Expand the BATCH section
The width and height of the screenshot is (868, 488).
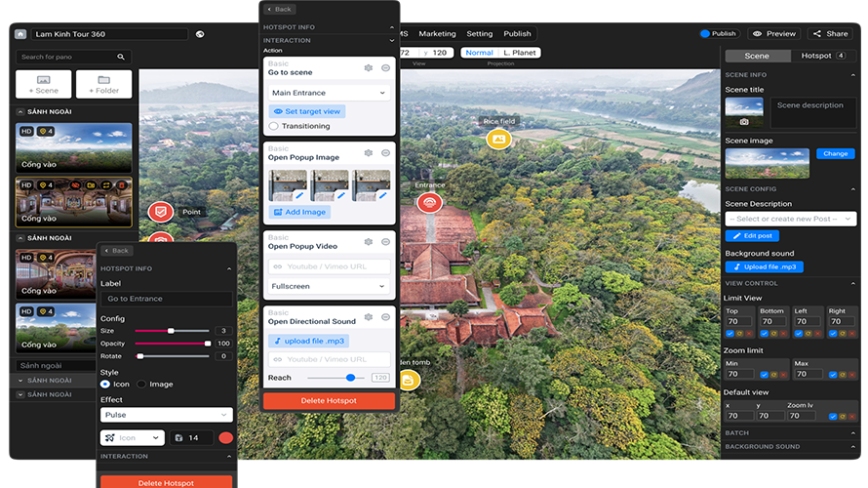tap(852, 433)
